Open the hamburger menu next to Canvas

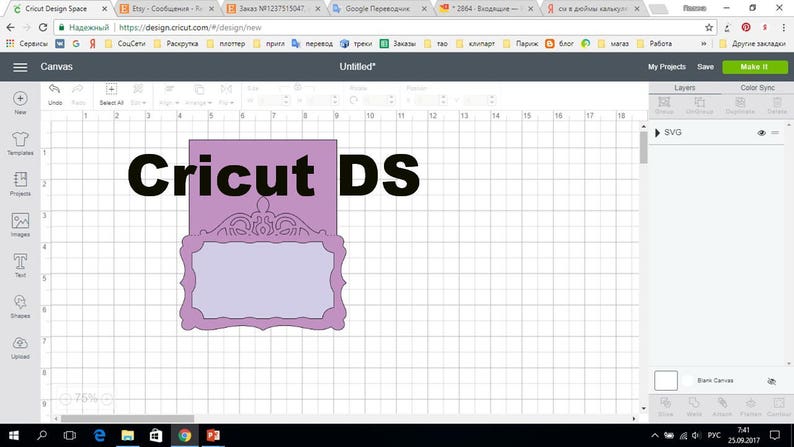point(20,67)
